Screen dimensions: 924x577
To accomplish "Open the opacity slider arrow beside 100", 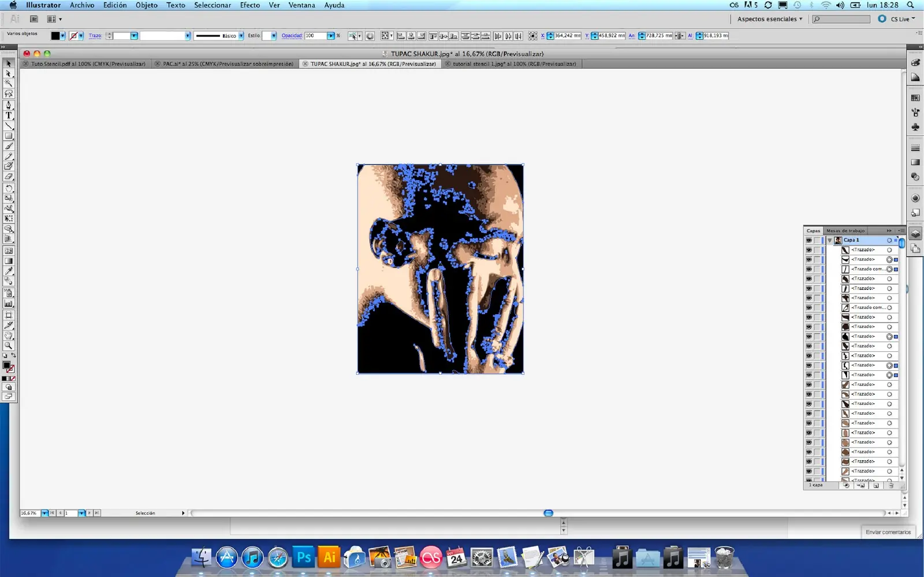I will point(331,36).
